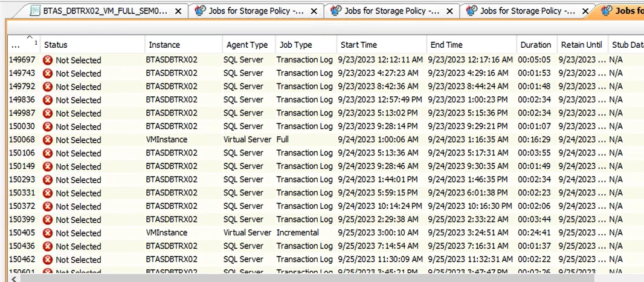Click the red status icon for job 150372
This screenshot has width=644, height=282.
coord(48,207)
